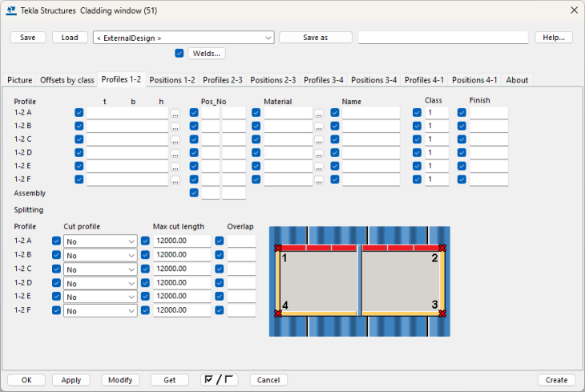Viewport: 585px width, 392px height.
Task: Click the check/uncheck all toggle button
Action: (x=220, y=380)
